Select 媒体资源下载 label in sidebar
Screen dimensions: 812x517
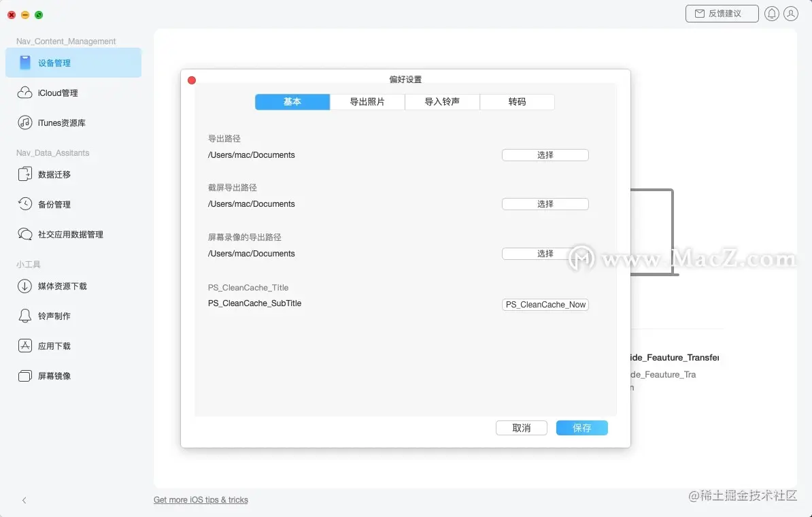[x=62, y=286]
